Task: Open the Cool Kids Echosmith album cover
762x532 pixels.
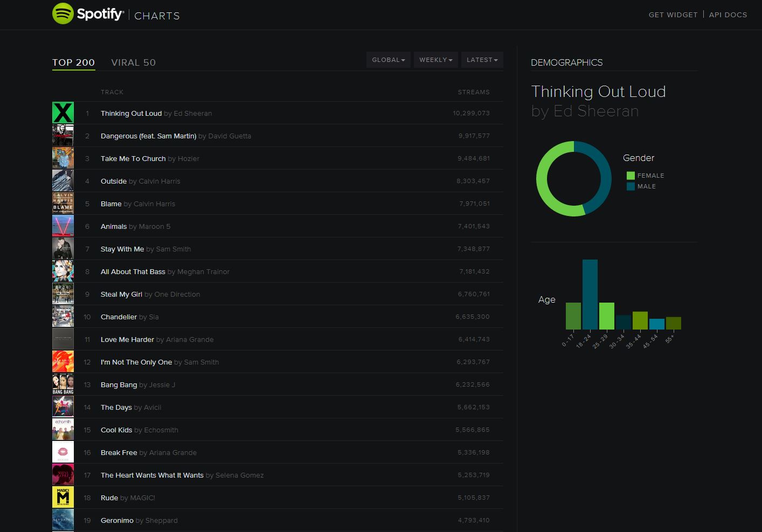Action: tap(63, 430)
